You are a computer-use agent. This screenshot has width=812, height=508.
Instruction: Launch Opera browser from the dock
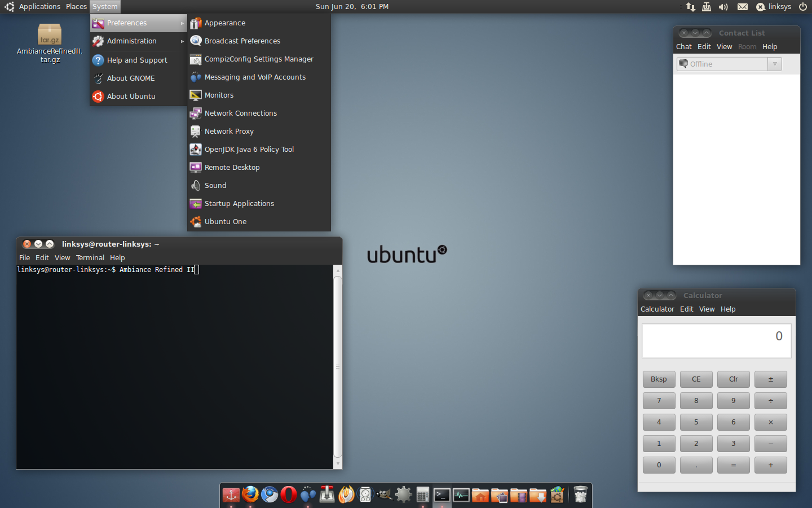[x=289, y=495]
